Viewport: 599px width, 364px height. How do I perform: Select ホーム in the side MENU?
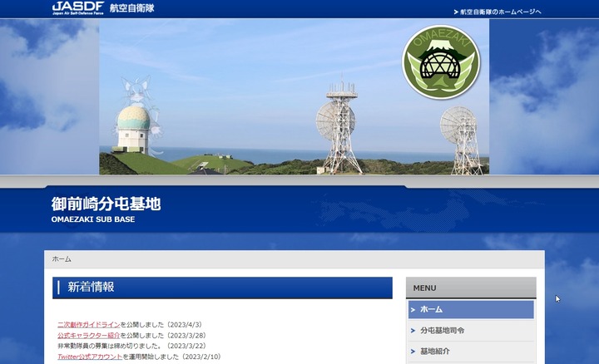point(471,309)
